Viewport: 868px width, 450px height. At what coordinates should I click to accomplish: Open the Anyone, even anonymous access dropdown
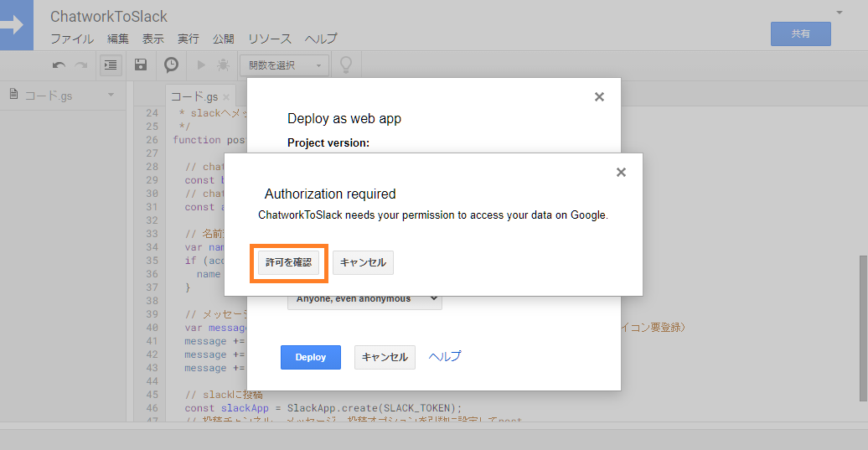click(364, 299)
